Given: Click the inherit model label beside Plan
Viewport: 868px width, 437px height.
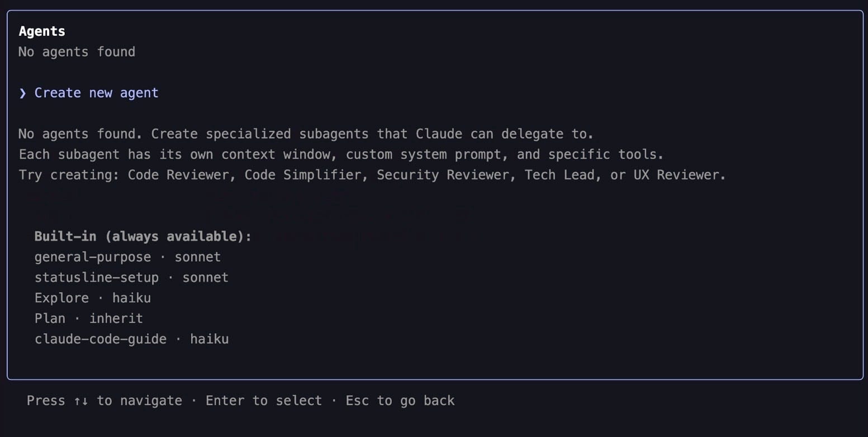Looking at the screenshot, I should coord(116,318).
